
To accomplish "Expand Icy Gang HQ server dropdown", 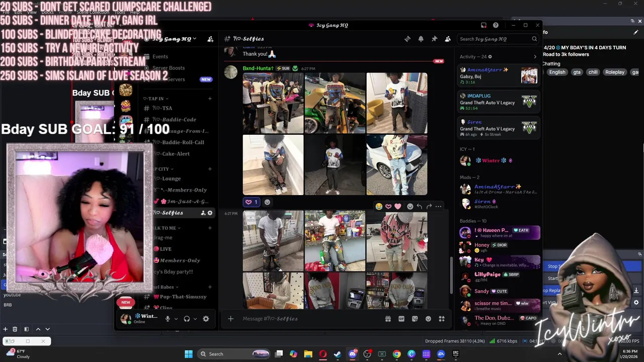I will click(x=195, y=39).
